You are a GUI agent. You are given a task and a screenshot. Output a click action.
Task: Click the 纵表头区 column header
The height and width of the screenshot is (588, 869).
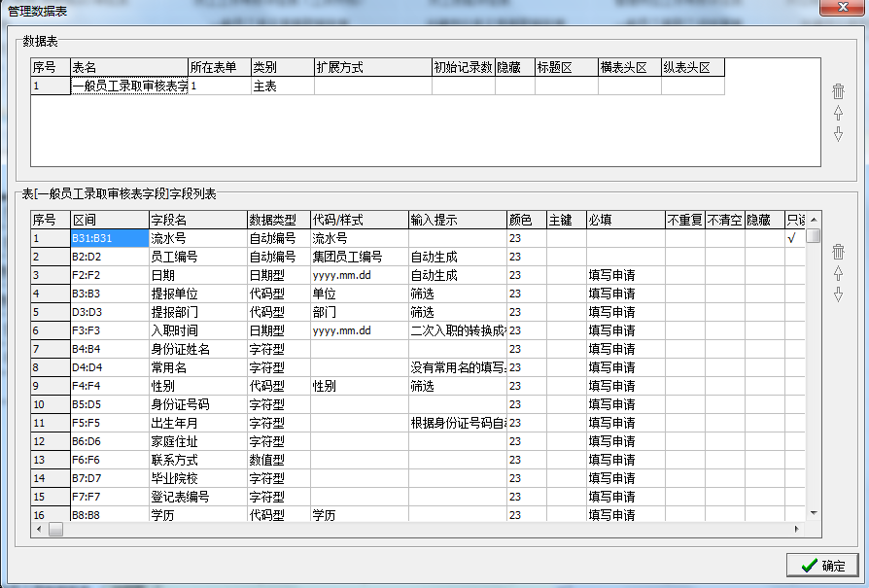click(693, 68)
